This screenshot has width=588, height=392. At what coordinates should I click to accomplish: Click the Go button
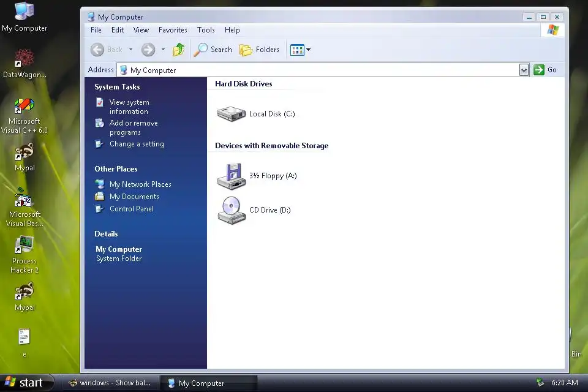coord(545,70)
